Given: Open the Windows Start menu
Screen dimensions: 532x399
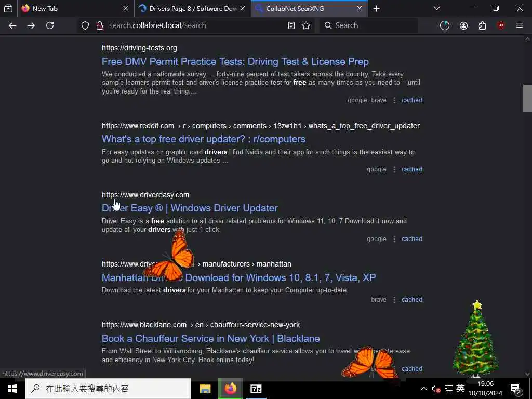Looking at the screenshot, I should click(12, 389).
